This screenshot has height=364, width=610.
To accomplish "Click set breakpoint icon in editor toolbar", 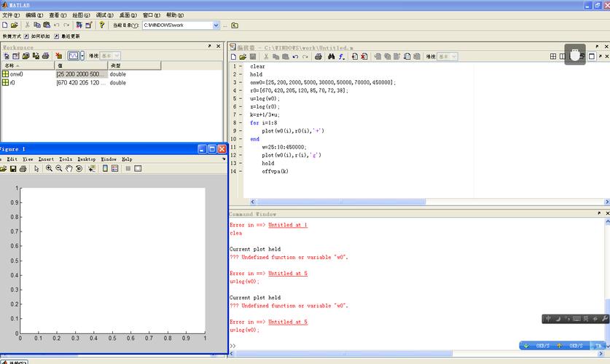I will (x=354, y=56).
